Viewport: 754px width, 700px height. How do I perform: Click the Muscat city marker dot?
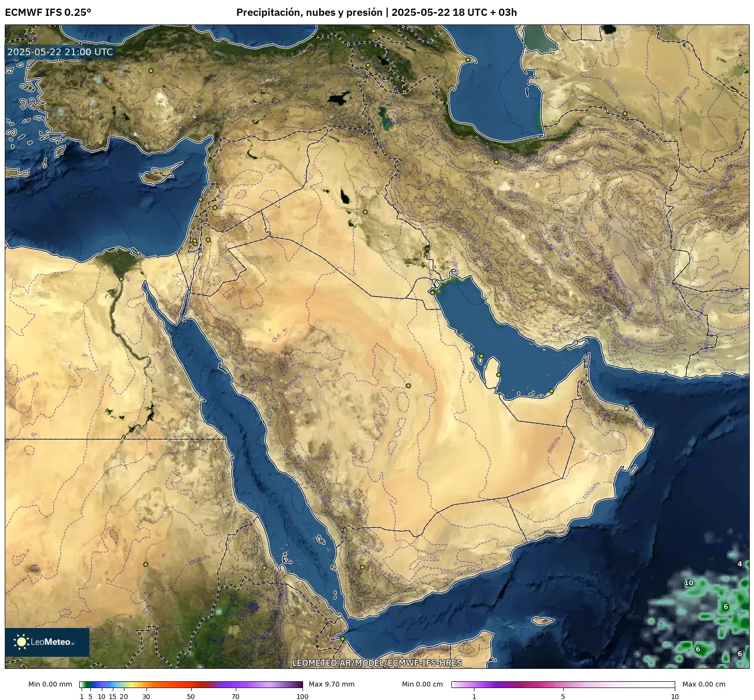click(626, 409)
